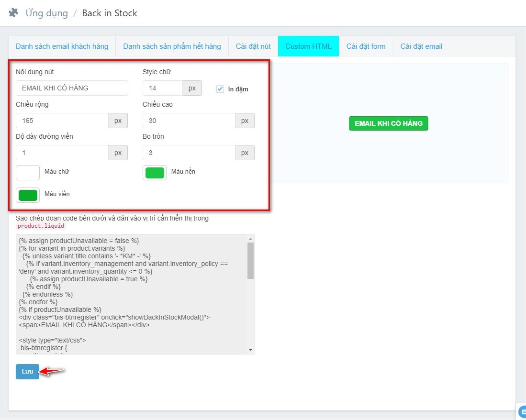The height and width of the screenshot is (420, 526).
Task: Open Danh sách sản phẩm hết hàng tab
Action: (x=172, y=46)
